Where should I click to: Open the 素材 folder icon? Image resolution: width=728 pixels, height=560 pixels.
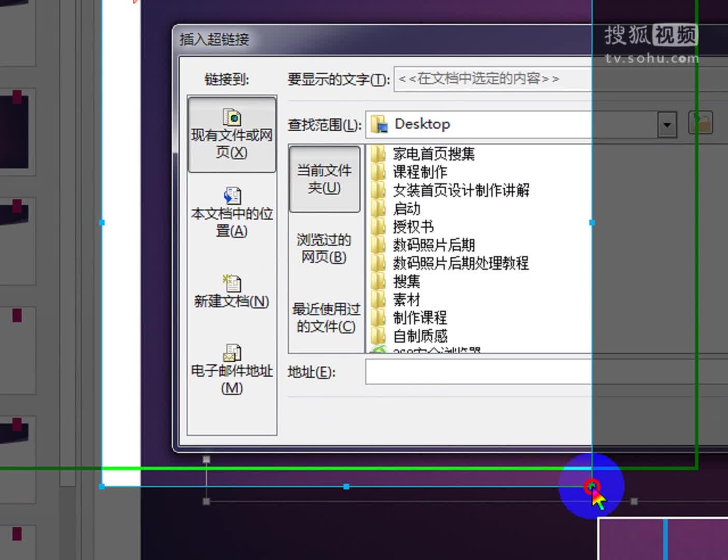click(x=407, y=300)
